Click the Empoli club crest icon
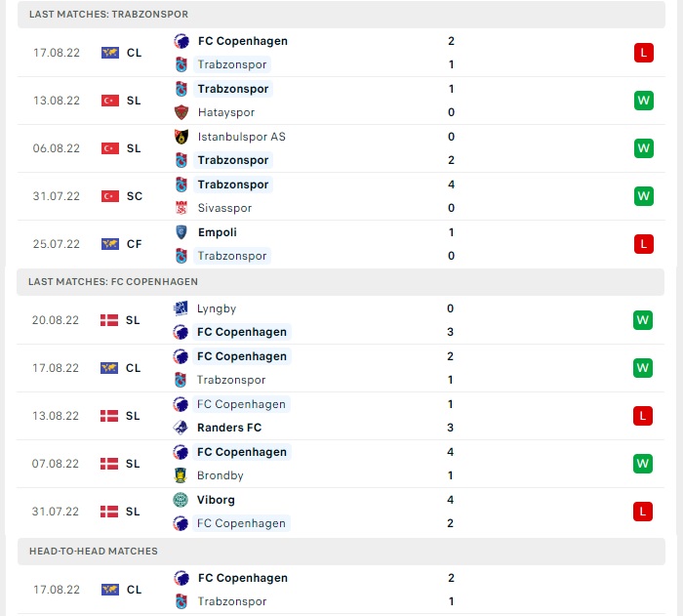This screenshot has width=683, height=616. 181,232
